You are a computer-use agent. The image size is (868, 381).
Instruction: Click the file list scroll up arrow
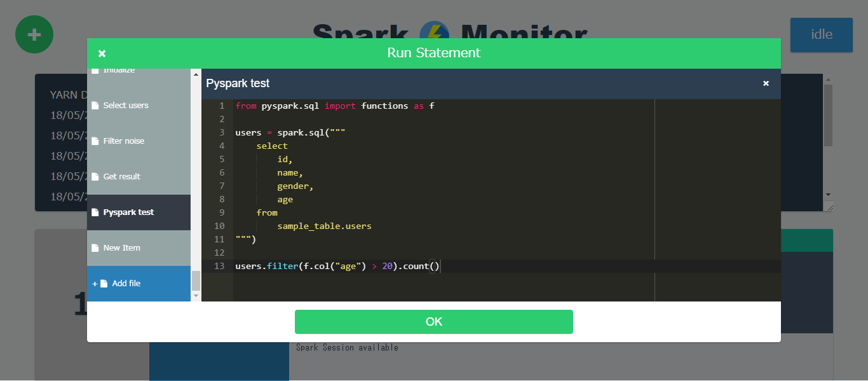click(196, 74)
